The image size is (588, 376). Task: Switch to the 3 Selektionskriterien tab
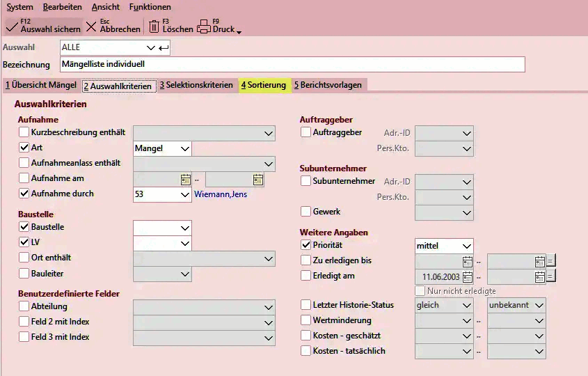point(196,85)
